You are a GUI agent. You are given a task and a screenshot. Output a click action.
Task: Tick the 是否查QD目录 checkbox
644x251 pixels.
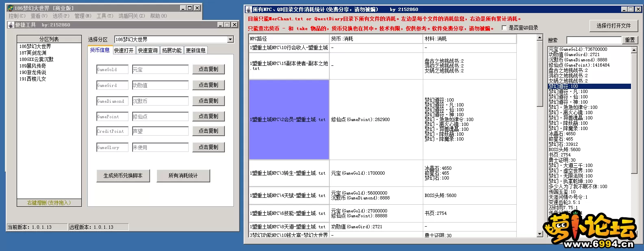[x=504, y=28]
